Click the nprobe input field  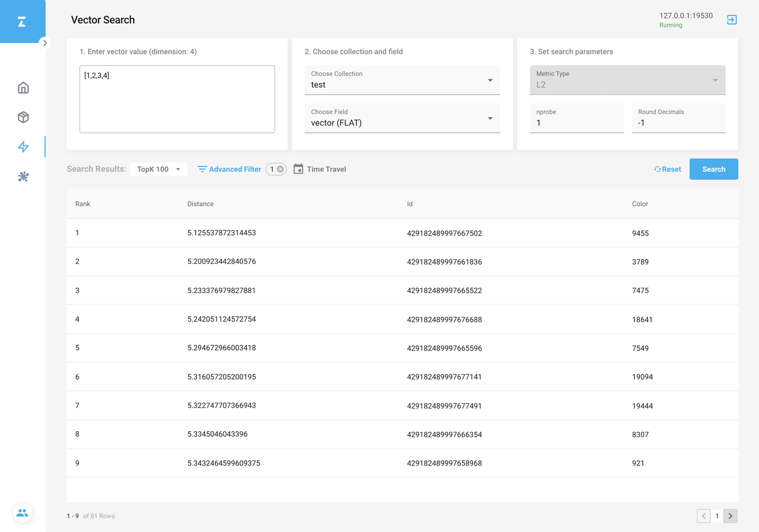(576, 123)
